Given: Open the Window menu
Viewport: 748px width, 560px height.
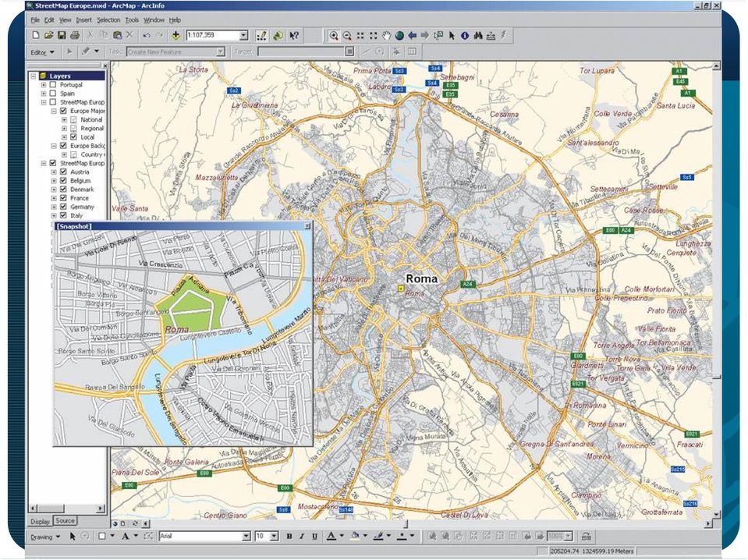Looking at the screenshot, I should tap(154, 20).
